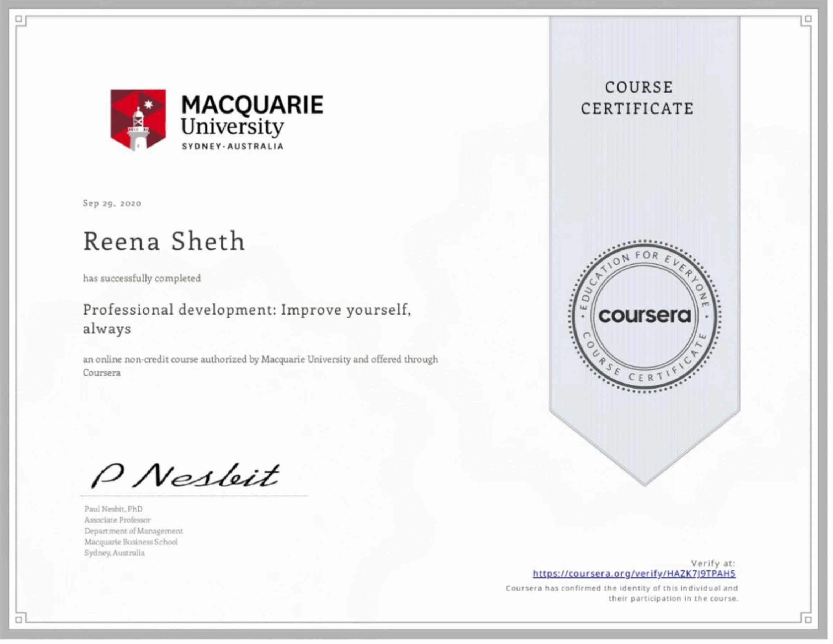Click the Coursera verify URL link
The image size is (833, 644).
click(633, 574)
